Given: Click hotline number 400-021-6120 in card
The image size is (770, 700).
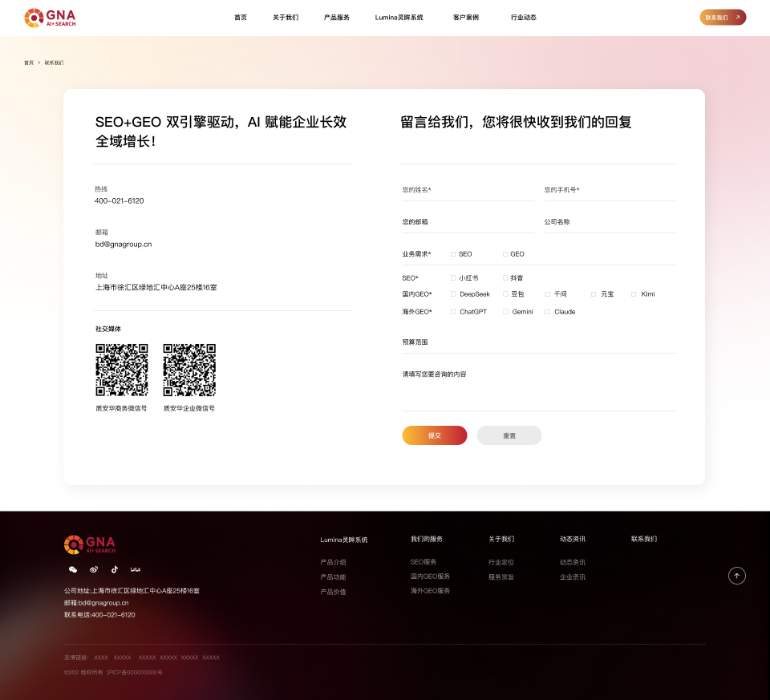Looking at the screenshot, I should 120,200.
